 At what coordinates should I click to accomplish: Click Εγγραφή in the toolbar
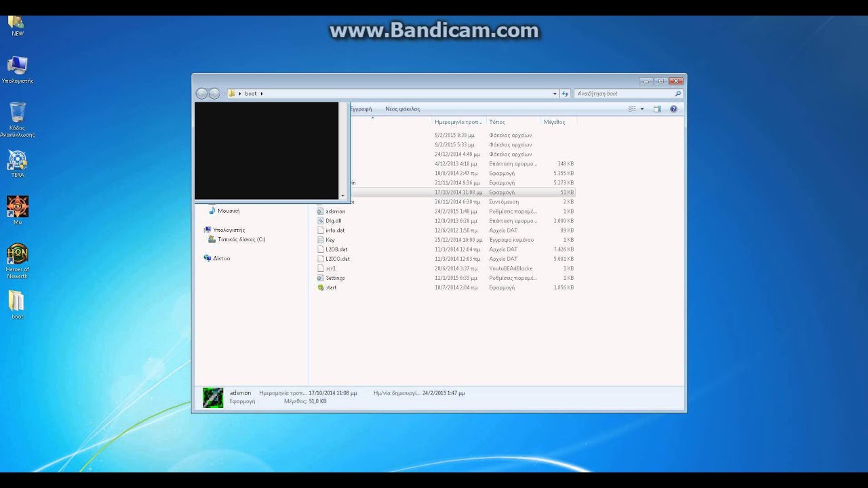click(x=361, y=109)
